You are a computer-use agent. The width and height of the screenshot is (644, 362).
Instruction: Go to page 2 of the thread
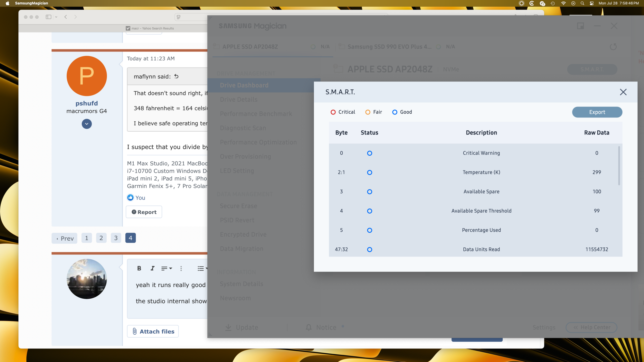(x=101, y=238)
